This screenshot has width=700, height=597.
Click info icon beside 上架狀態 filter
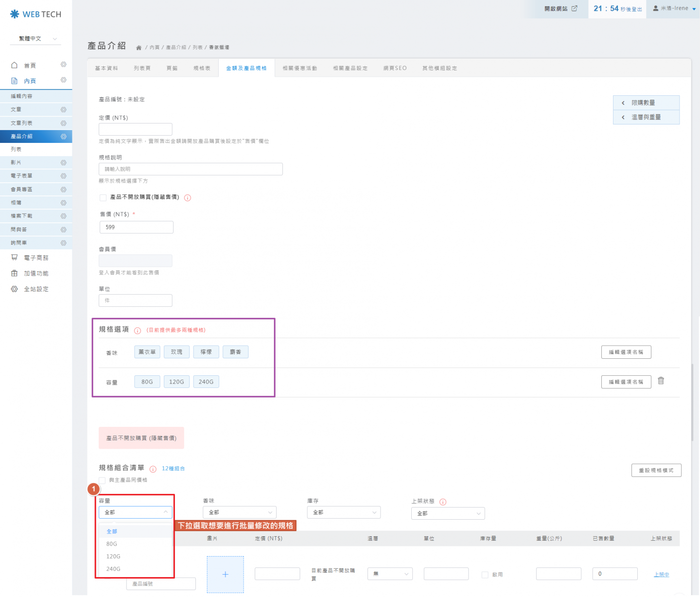coord(443,502)
